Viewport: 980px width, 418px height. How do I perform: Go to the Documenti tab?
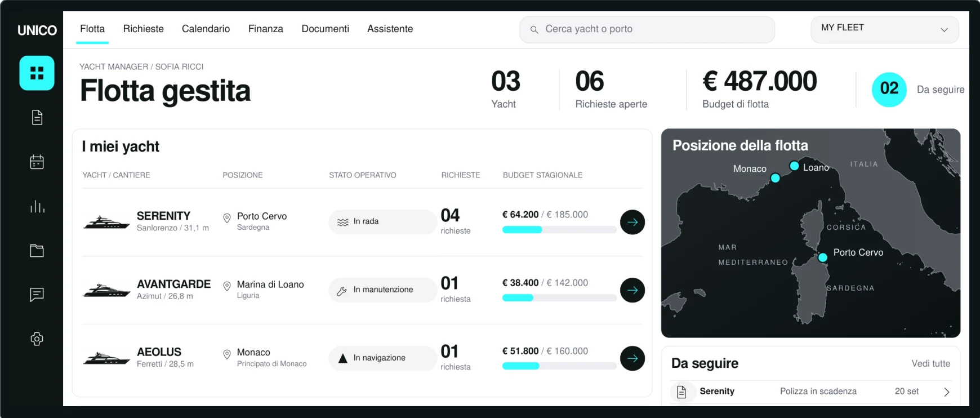(x=326, y=29)
